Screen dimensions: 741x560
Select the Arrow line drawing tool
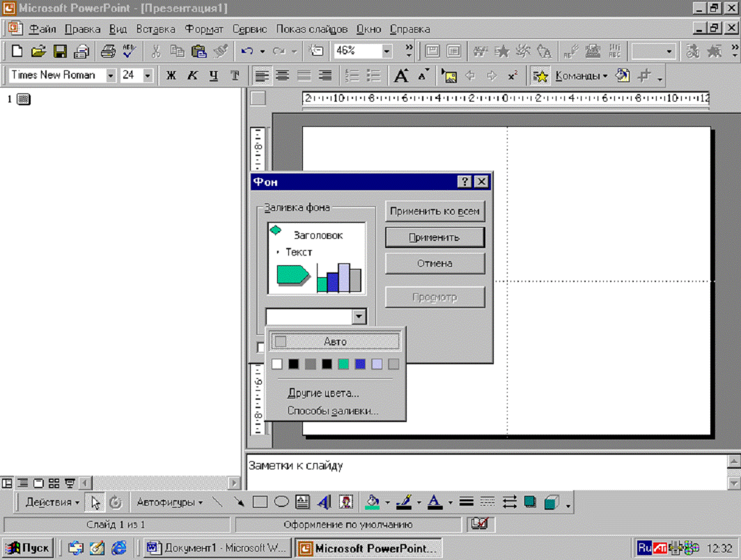[239, 501]
